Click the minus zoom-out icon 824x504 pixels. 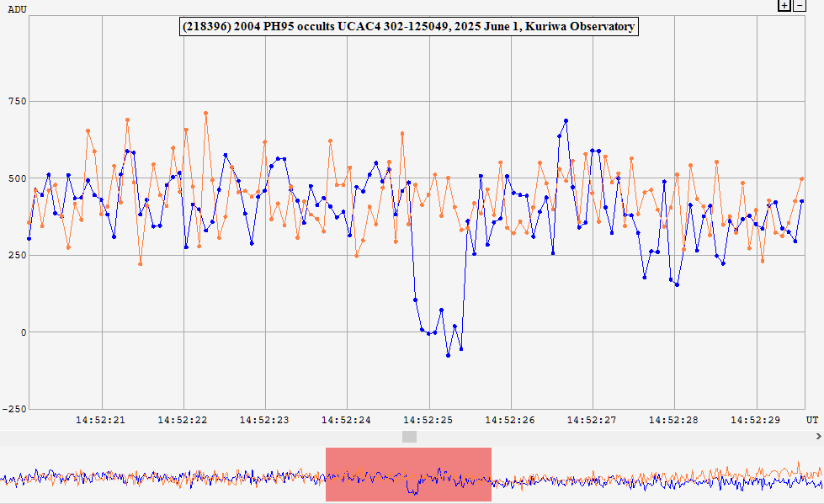[800, 5]
